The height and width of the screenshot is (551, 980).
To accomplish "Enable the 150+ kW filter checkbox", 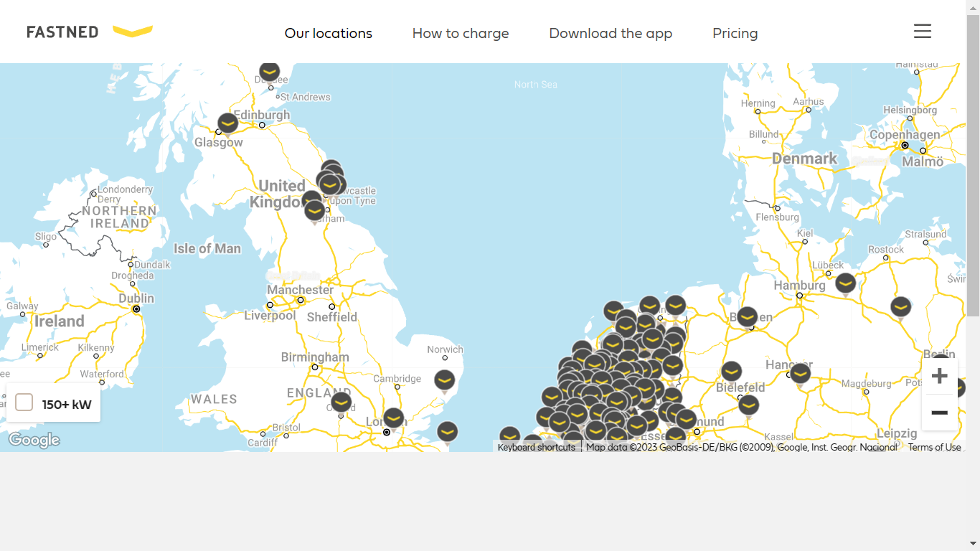I will [24, 402].
